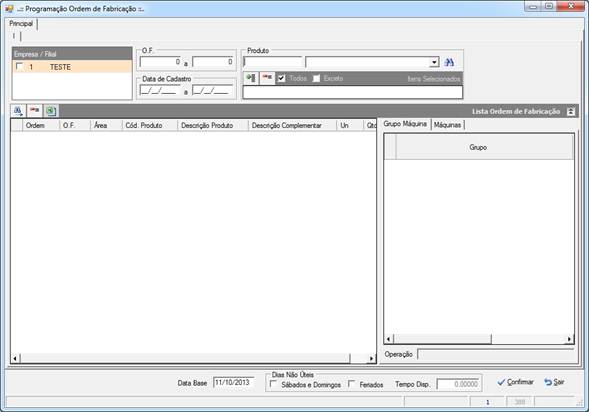The image size is (589, 412).
Task: Click the Cód. Produto column header
Action: (150, 125)
